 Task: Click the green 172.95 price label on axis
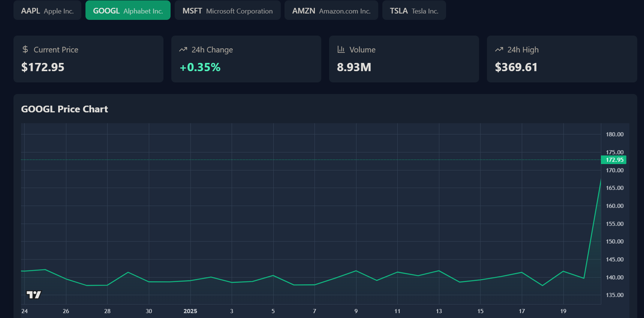(614, 160)
